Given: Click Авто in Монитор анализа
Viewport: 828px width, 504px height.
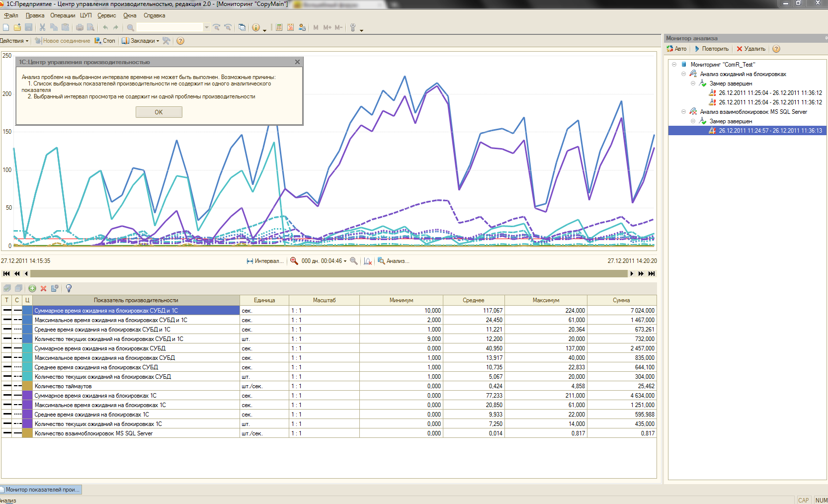Looking at the screenshot, I should click(677, 49).
